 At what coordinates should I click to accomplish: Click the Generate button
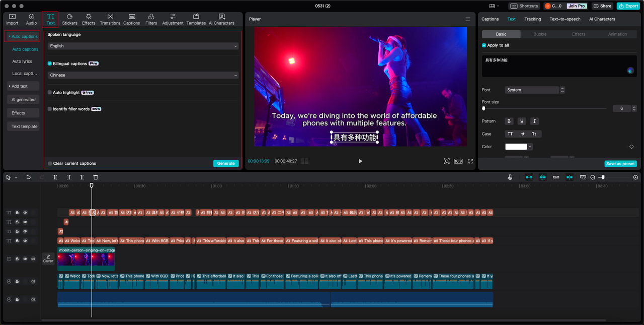tap(226, 163)
